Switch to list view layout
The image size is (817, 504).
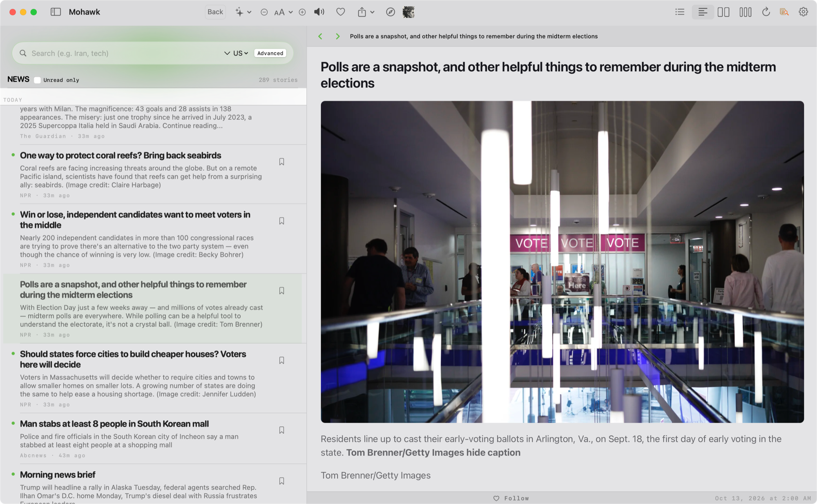tap(680, 12)
